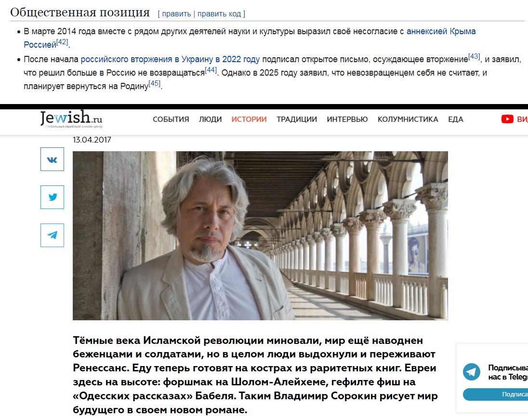The image size is (528, 420).
Task: Open the Jewish.ru logo homepage
Action: (x=71, y=119)
